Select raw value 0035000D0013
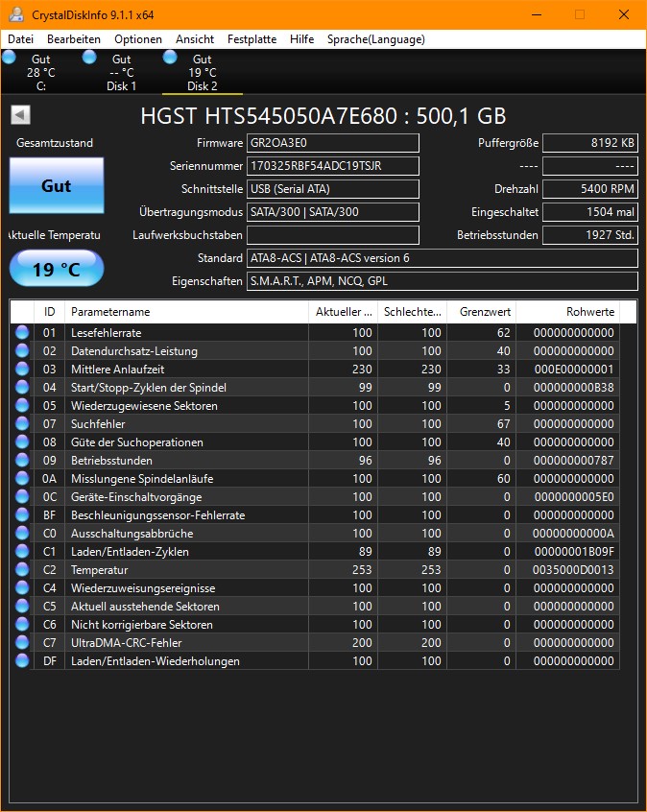This screenshot has width=647, height=812. coord(573,569)
